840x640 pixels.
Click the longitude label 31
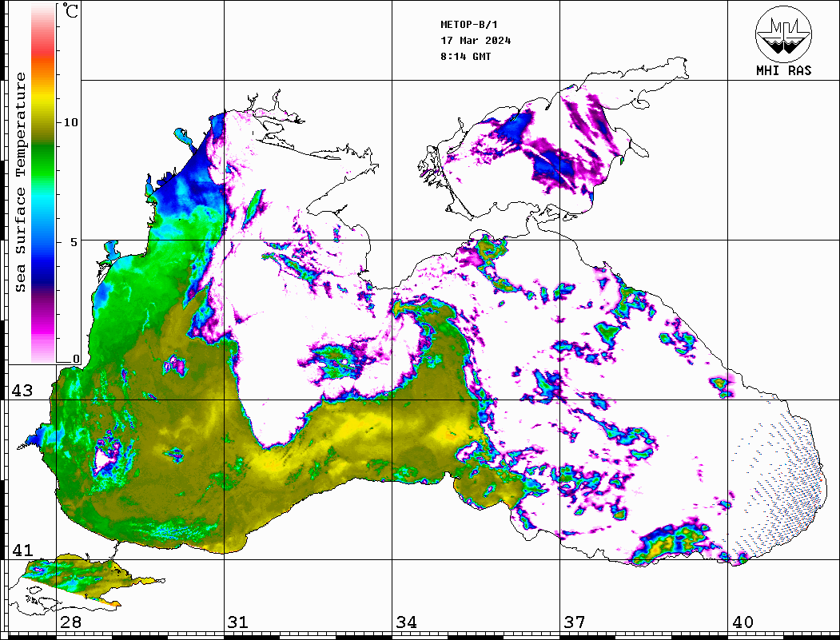238,622
